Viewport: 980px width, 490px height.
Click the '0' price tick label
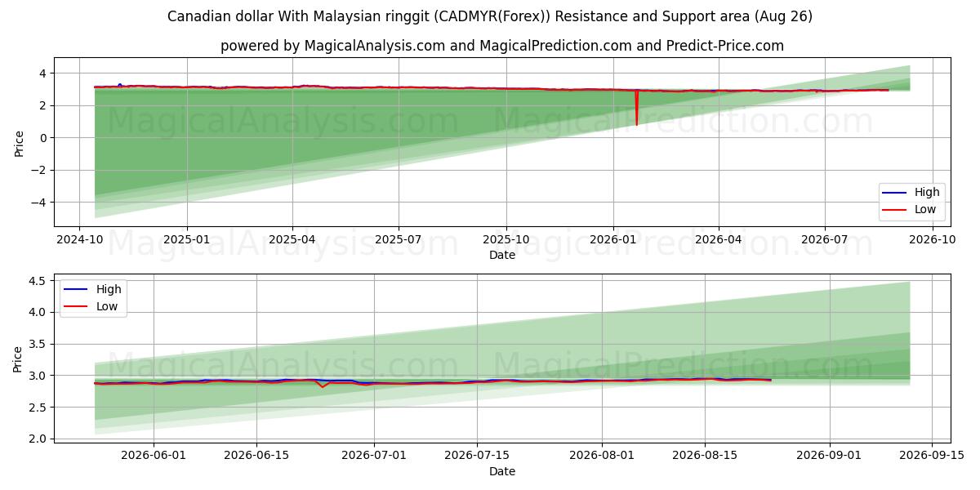[45, 138]
